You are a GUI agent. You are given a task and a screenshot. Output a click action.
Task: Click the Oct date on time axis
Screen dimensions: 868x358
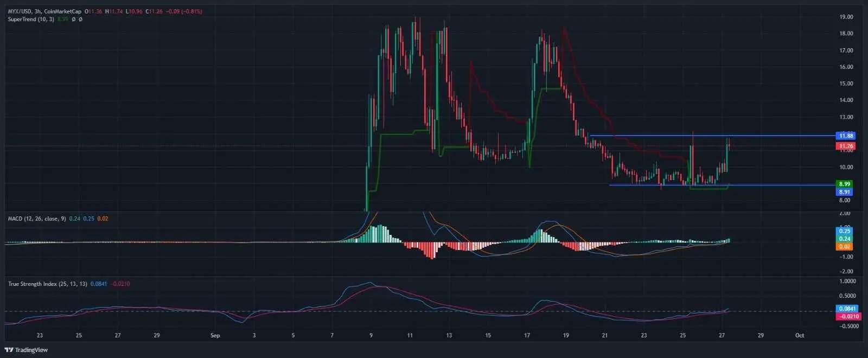coord(800,335)
